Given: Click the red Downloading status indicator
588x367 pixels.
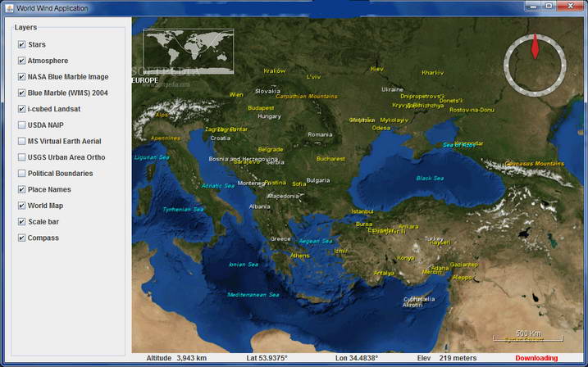Looking at the screenshot, I should click(x=536, y=358).
